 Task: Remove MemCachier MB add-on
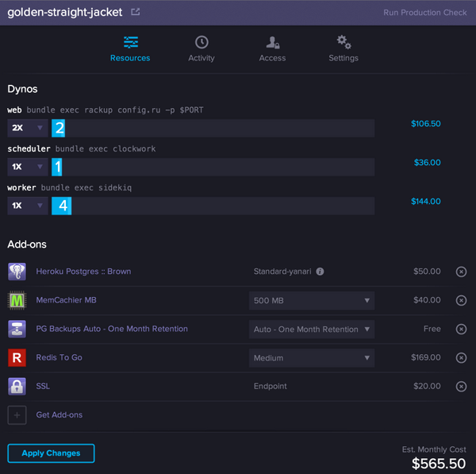pos(461,300)
